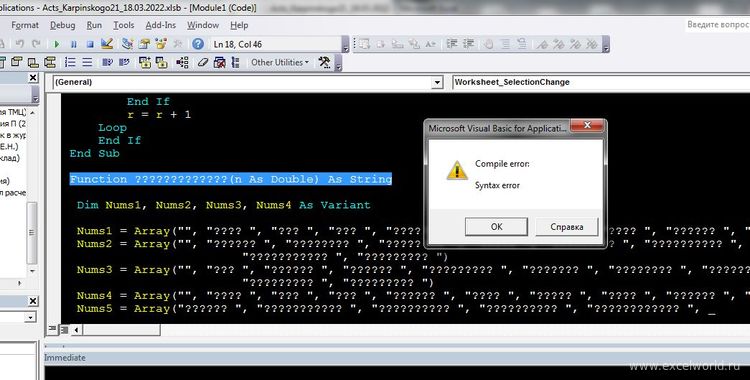Viewport: 750px width, 380px height.
Task: Click the highlighted Function declaration line
Action: [231, 179]
